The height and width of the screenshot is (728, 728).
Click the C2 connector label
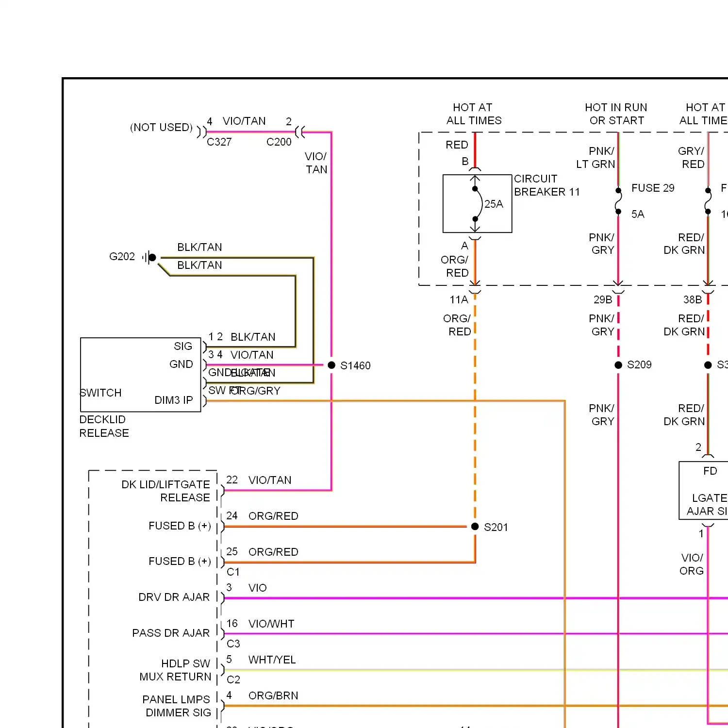click(x=233, y=679)
